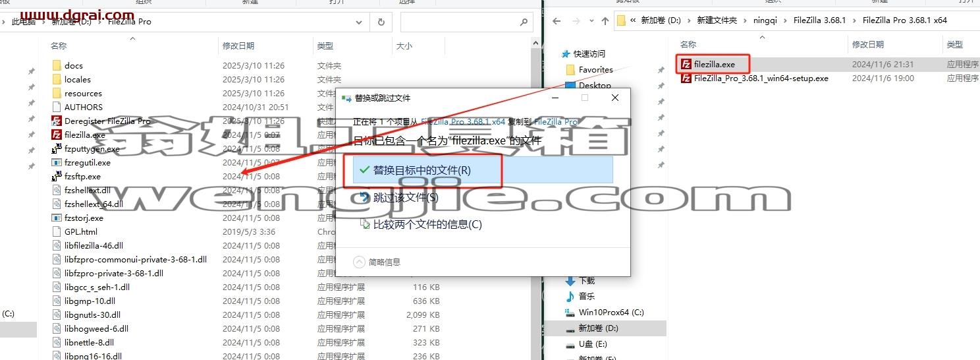This screenshot has height=360, width=980.
Task: Select libfzpro-commonui-private-3-68-1.dll file name
Action: coord(136,259)
